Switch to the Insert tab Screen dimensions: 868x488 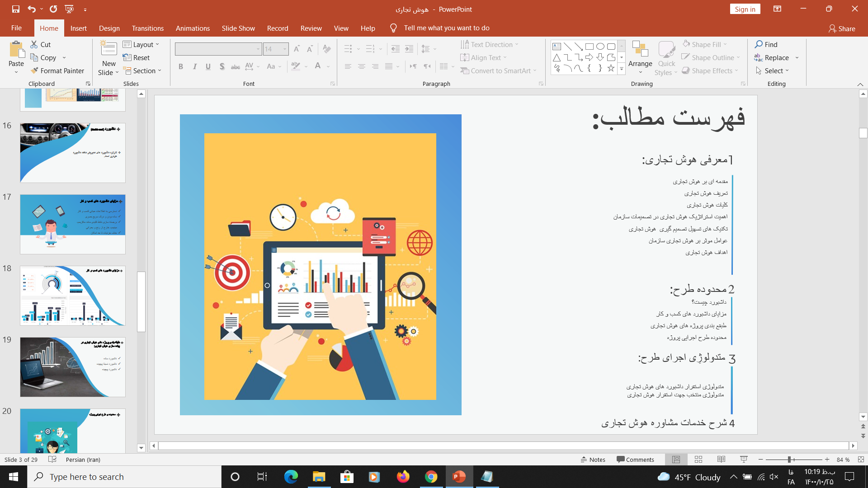[x=78, y=28]
